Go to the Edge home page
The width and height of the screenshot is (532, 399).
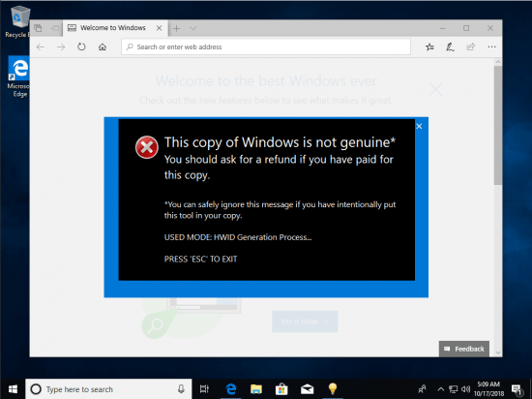103,46
